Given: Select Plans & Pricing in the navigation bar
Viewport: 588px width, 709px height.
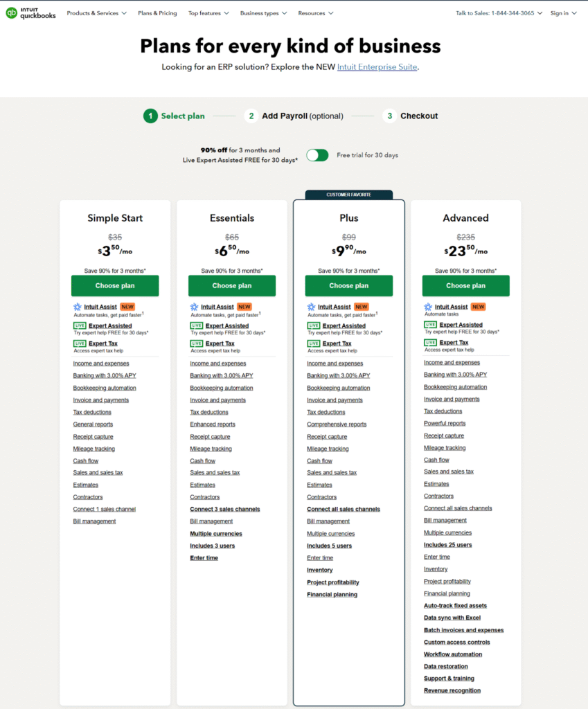Looking at the screenshot, I should (x=157, y=12).
